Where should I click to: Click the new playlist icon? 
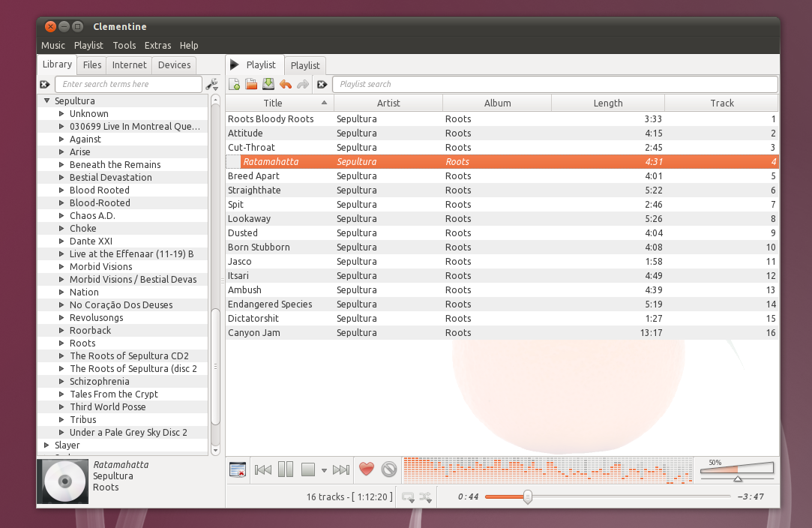235,84
